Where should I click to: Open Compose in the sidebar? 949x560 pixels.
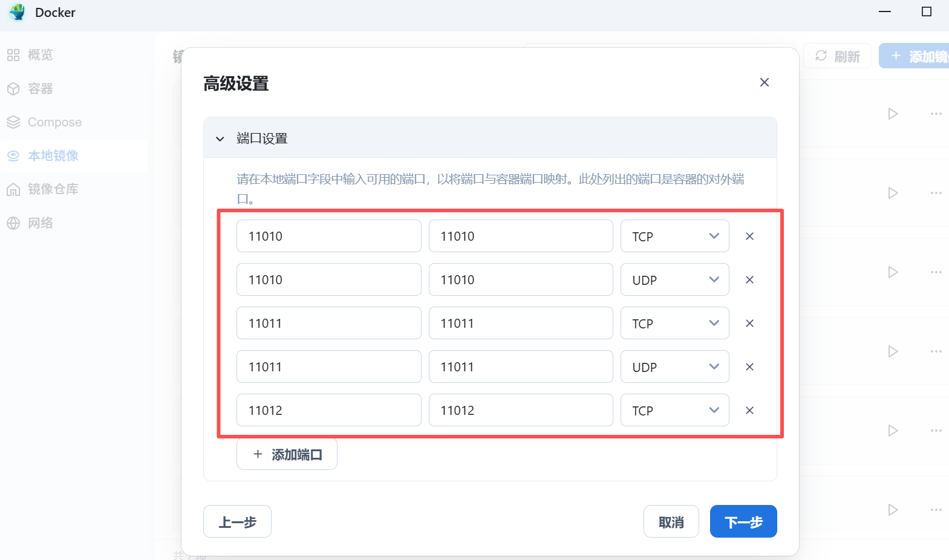(x=54, y=122)
